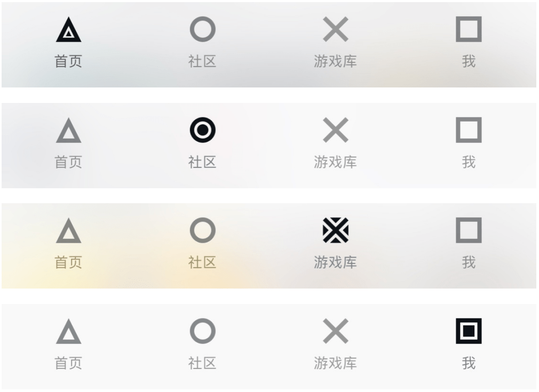Select 首页 text label under the active black triangle

[x=69, y=61]
